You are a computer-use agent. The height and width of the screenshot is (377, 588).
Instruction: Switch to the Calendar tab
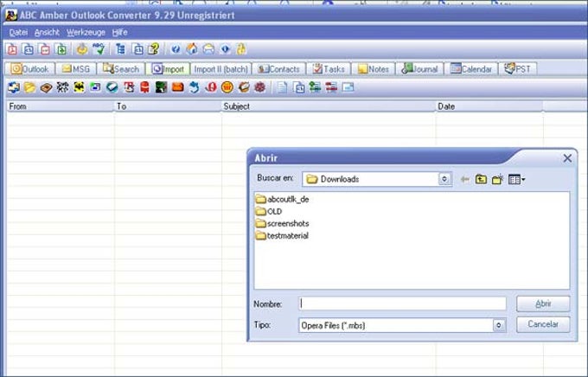coord(471,69)
